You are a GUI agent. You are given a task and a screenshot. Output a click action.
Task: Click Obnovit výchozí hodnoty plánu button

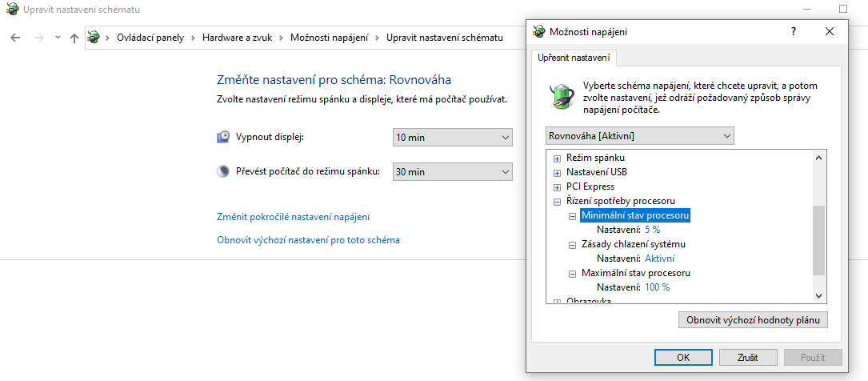click(x=752, y=320)
